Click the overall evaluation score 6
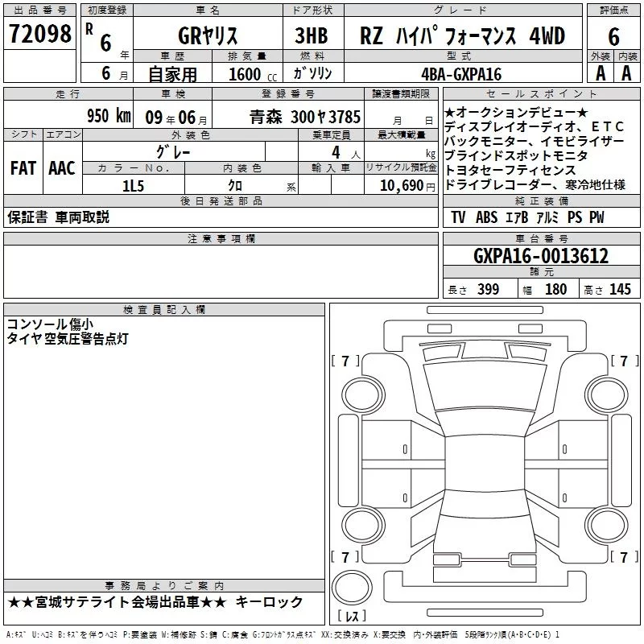644x644 pixels. click(x=613, y=36)
